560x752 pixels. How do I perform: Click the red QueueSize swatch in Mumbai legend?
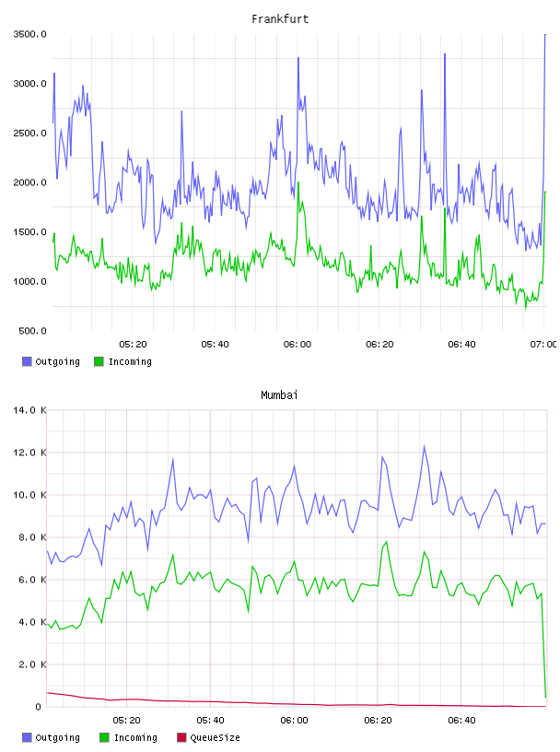[181, 737]
